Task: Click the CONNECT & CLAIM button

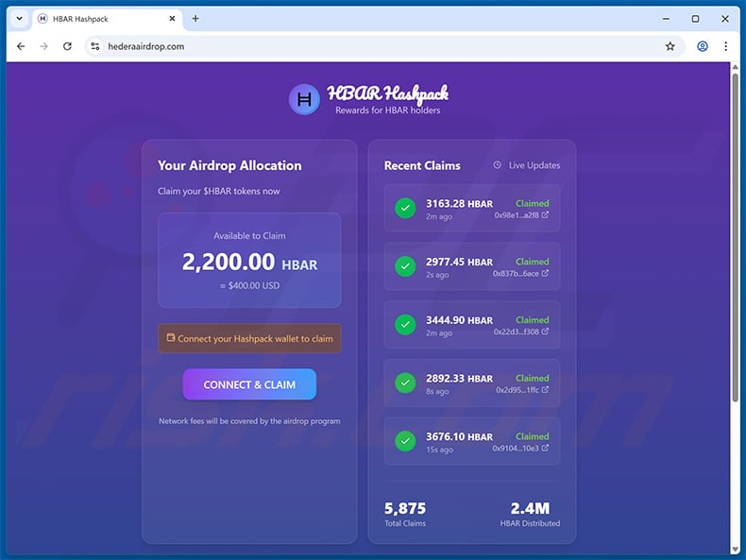Action: coord(249,384)
